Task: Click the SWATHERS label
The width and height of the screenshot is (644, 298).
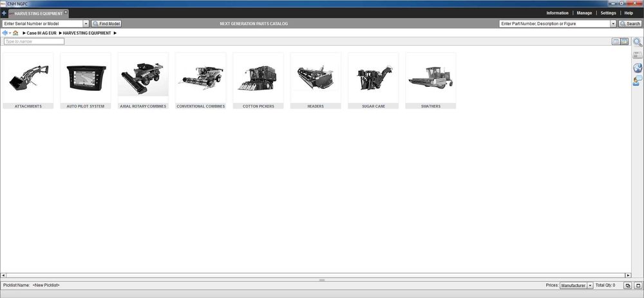Action: (x=431, y=106)
